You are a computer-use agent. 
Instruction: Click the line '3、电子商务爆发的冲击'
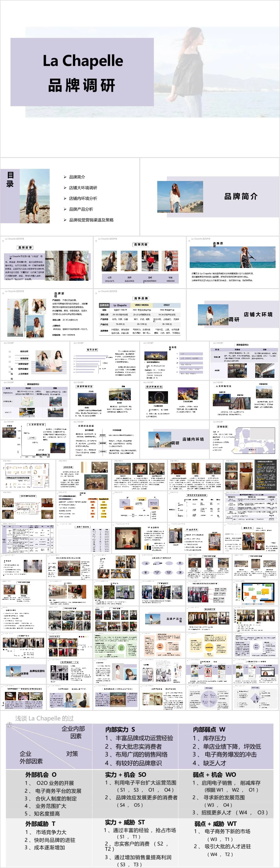[x=224, y=754]
